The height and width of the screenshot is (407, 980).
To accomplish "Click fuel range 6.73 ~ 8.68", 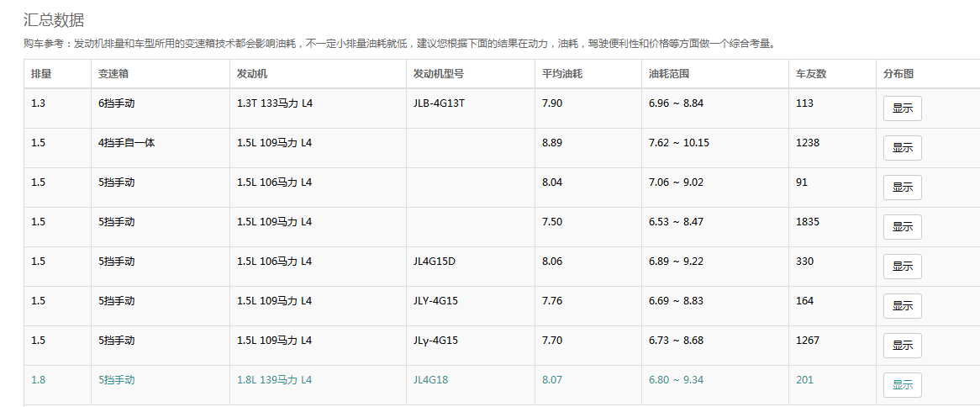I will click(677, 341).
